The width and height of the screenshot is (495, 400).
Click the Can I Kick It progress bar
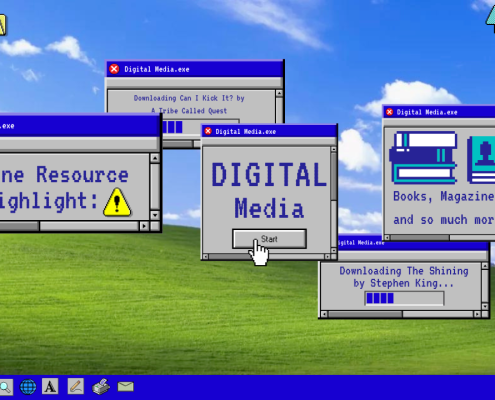(201, 127)
